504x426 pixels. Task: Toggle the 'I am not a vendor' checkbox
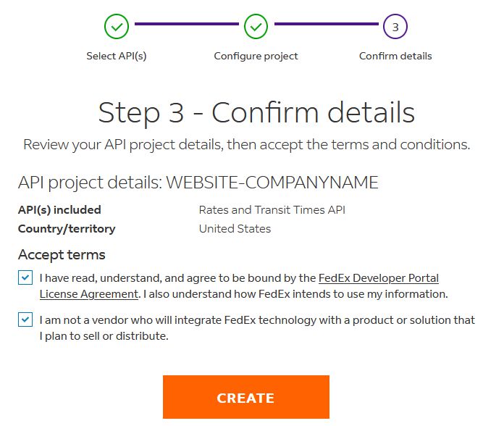coord(25,319)
